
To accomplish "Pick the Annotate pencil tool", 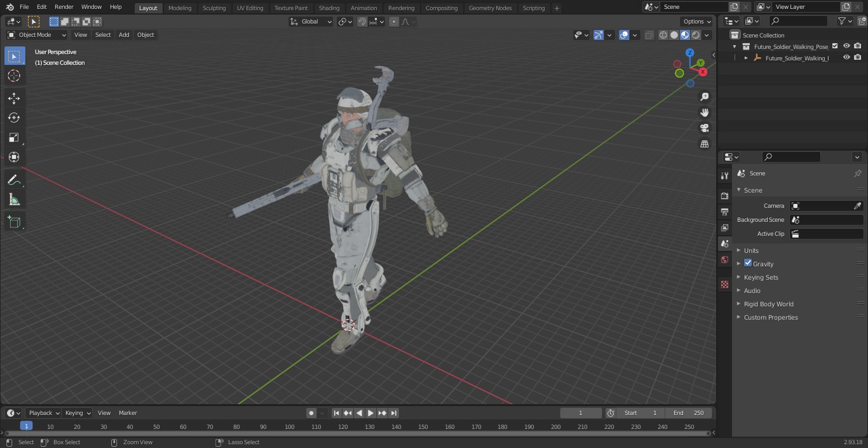I will 14,180.
